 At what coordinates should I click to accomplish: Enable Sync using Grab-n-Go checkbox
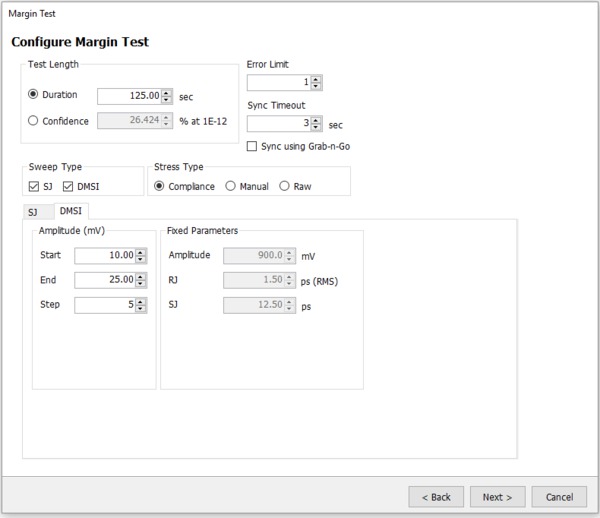pyautogui.click(x=252, y=147)
